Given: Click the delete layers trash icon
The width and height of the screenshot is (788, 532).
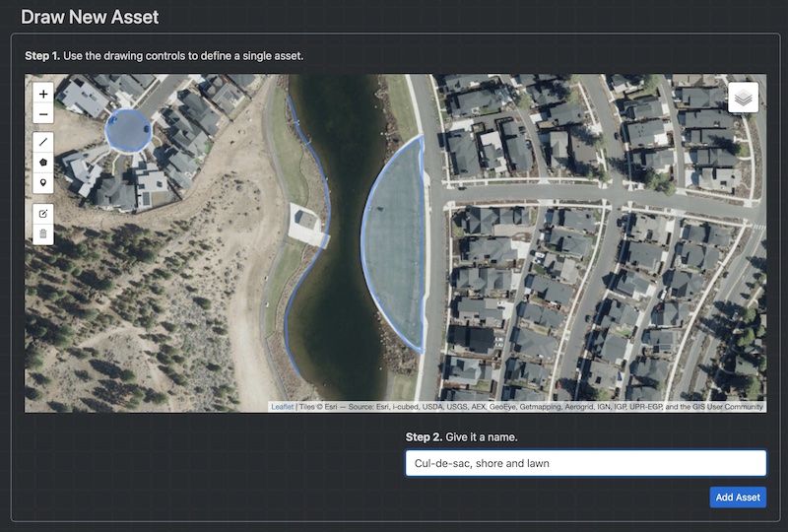Looking at the screenshot, I should pyautogui.click(x=43, y=233).
